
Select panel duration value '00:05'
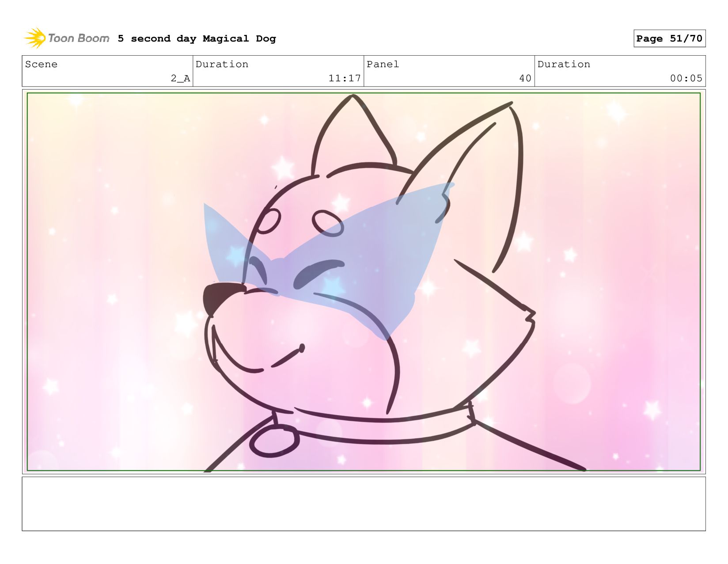pyautogui.click(x=686, y=78)
